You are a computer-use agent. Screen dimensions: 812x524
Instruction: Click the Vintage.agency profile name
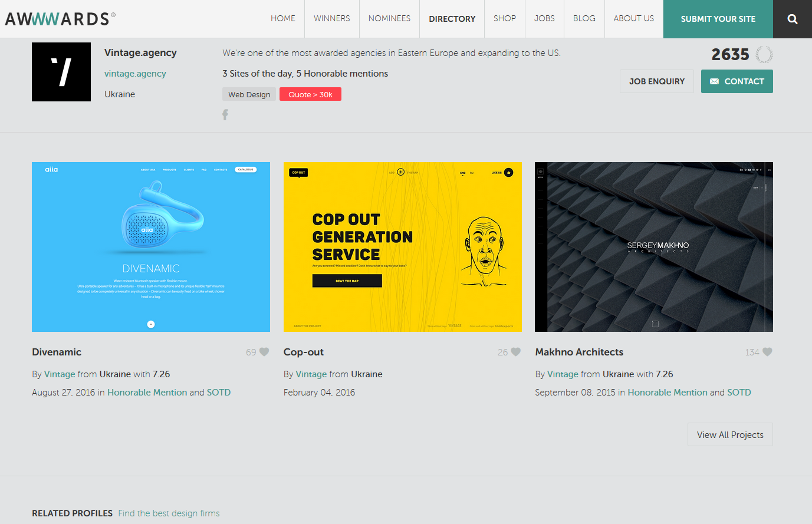click(x=140, y=52)
